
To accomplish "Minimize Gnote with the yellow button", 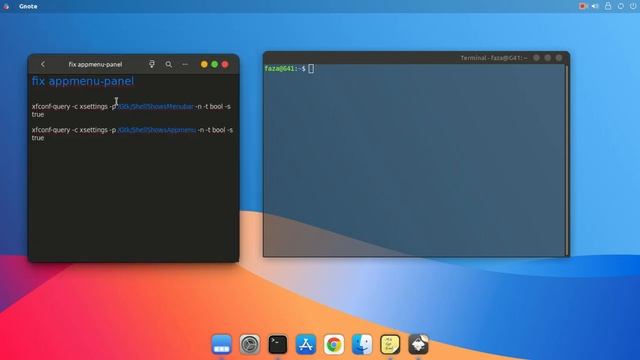I will tap(204, 64).
